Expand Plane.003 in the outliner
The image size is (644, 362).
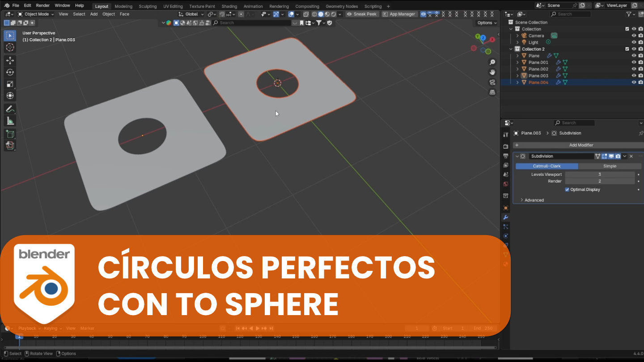coord(517,76)
